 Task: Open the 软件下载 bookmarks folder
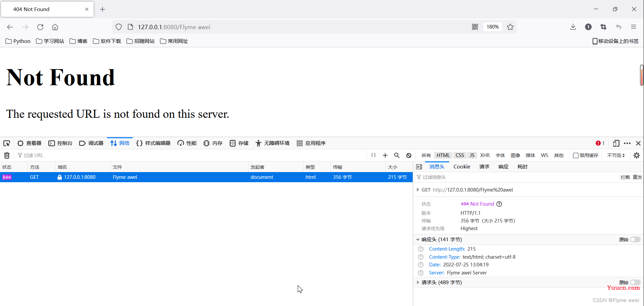(107, 41)
